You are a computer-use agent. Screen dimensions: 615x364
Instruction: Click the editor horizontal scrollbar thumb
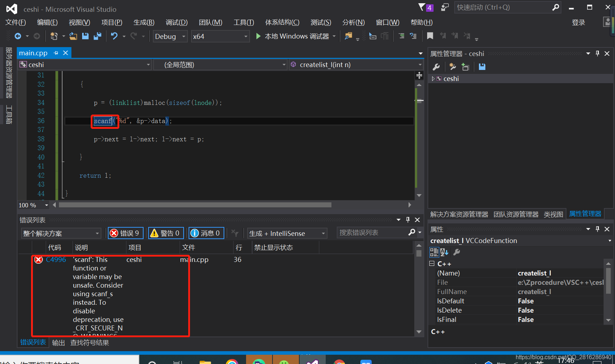click(195, 205)
